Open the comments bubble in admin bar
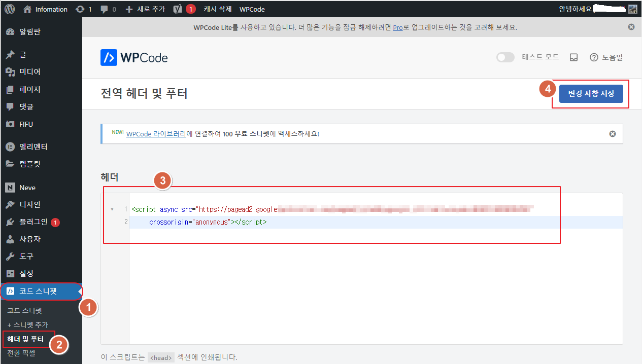The height and width of the screenshot is (364, 642). click(108, 9)
